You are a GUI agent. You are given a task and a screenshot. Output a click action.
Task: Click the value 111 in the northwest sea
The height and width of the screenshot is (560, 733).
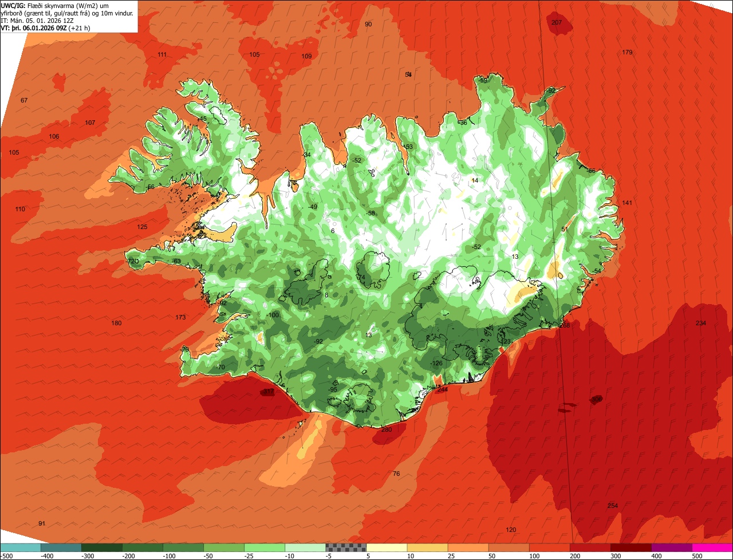pos(162,54)
